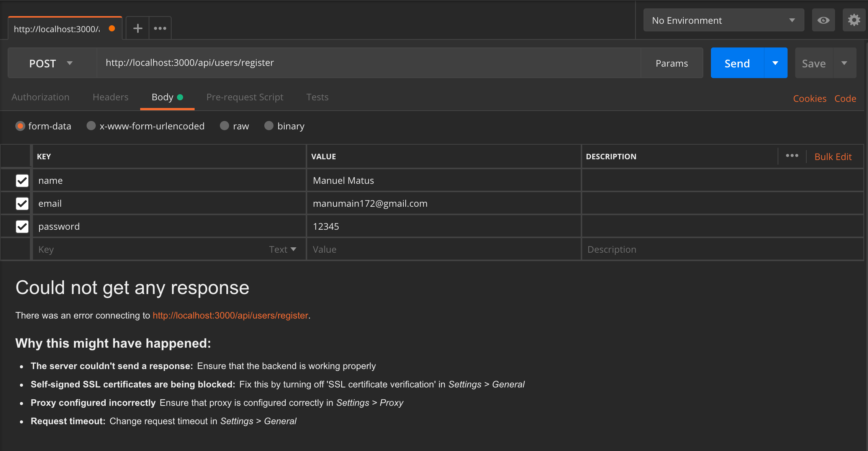Open the manage environments gear icon
This screenshot has height=451, width=868.
(854, 20)
